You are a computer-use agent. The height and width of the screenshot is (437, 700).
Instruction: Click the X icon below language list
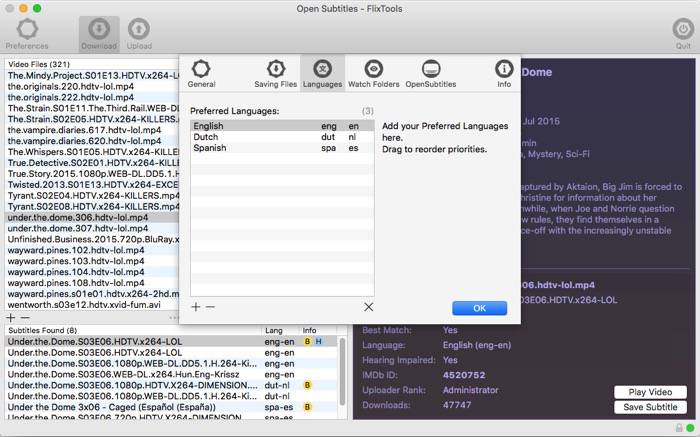368,307
